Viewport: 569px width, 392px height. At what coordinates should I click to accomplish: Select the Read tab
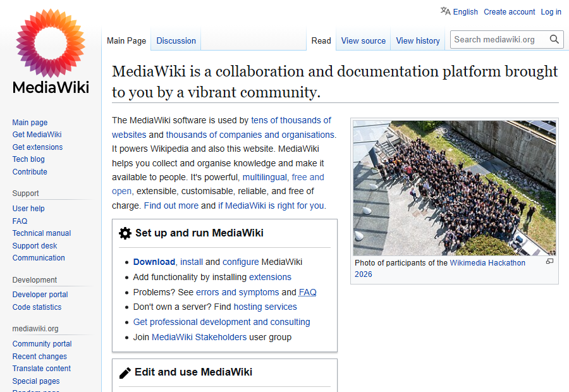[321, 40]
